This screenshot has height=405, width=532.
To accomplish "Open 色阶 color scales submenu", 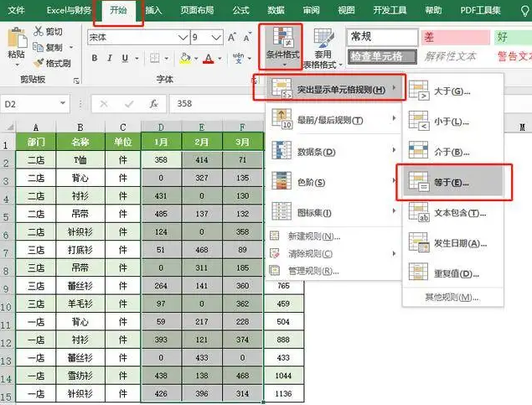I will [x=334, y=182].
